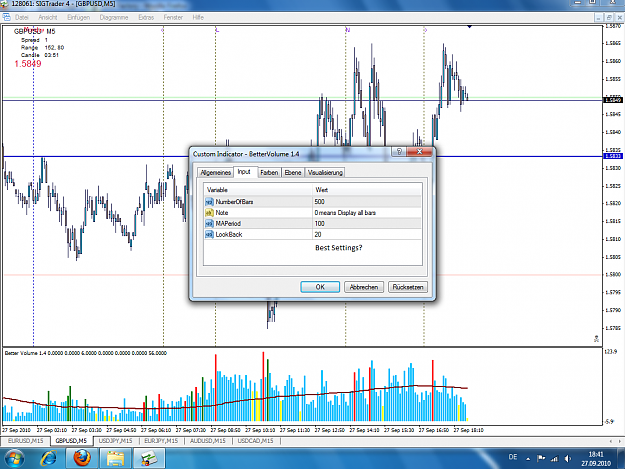The width and height of the screenshot is (625, 469).
Task: Open the EURJPY,M15 chart tab
Action: point(161,441)
